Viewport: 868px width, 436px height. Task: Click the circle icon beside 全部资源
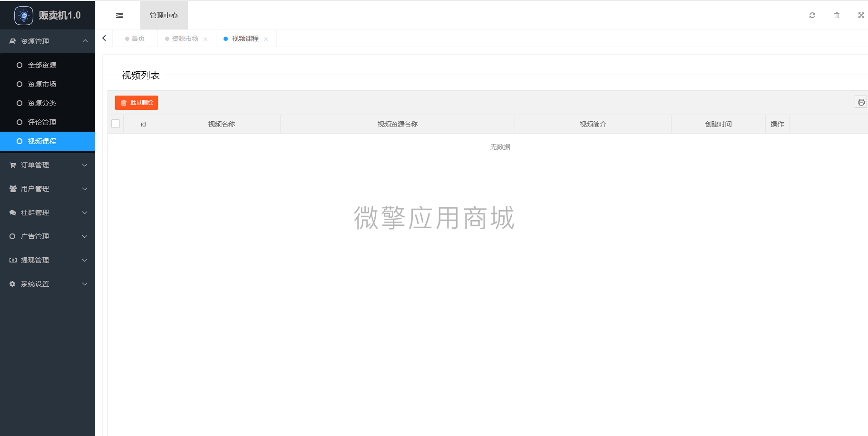coord(20,65)
